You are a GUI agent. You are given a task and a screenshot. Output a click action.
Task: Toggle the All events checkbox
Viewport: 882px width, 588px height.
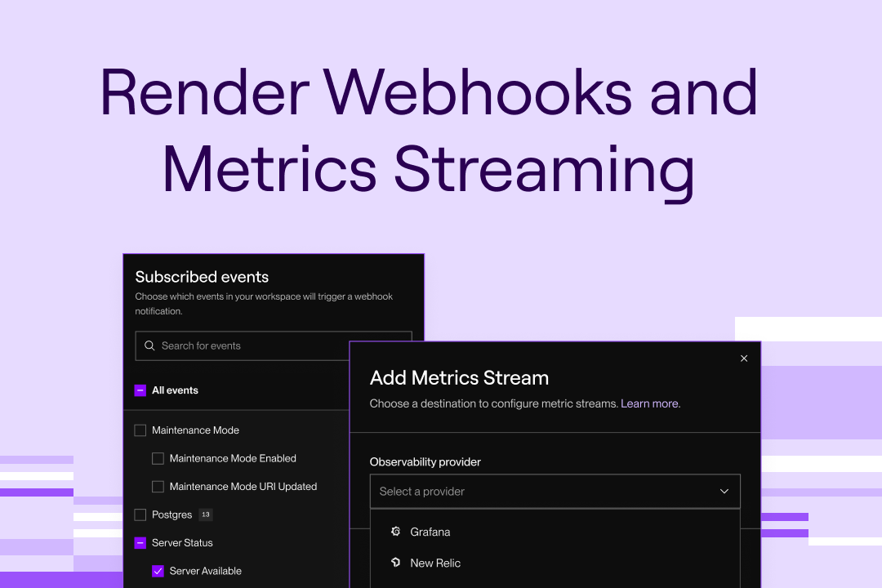tap(140, 390)
